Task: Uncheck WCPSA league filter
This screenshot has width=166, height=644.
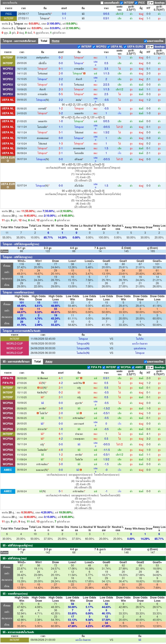Action: [x=118, y=367]
